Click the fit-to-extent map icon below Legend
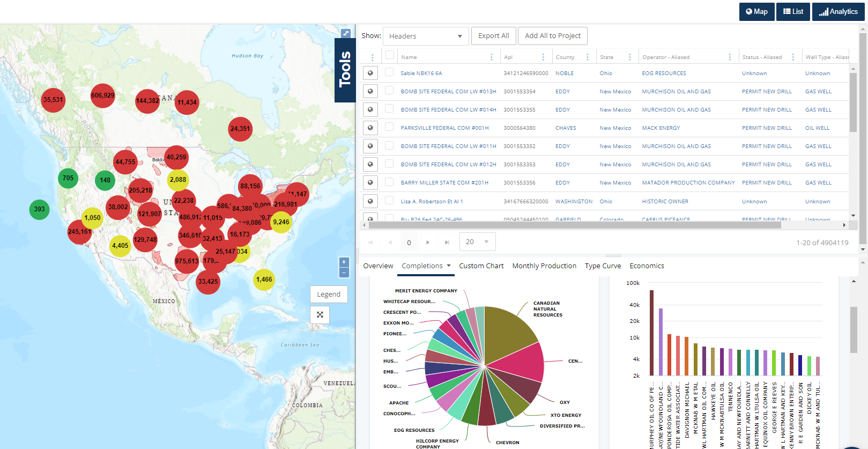868x449 pixels. pos(320,314)
